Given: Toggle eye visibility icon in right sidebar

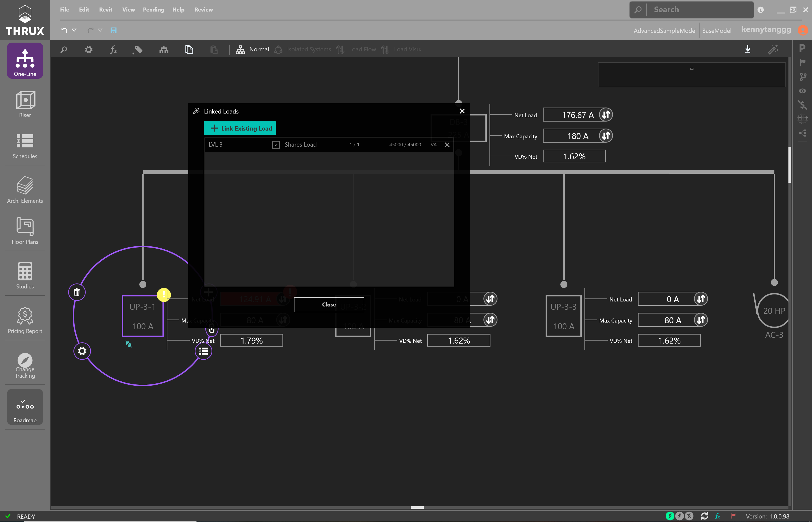Looking at the screenshot, I should point(802,91).
